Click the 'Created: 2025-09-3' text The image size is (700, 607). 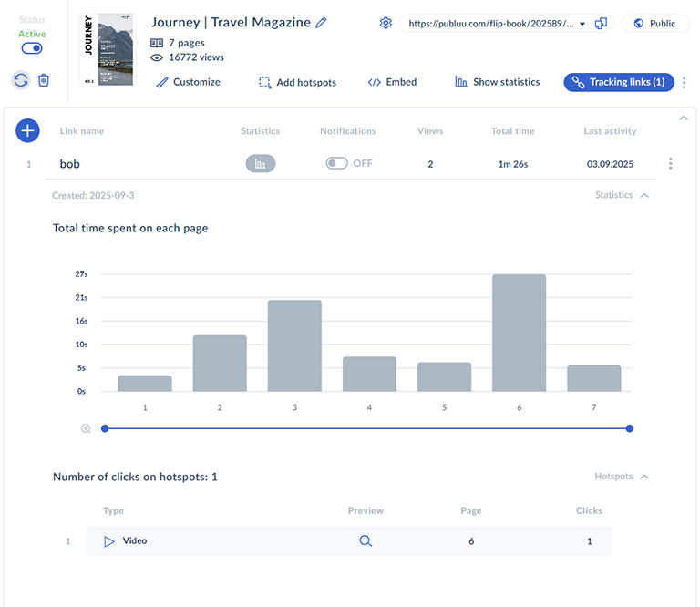point(93,195)
